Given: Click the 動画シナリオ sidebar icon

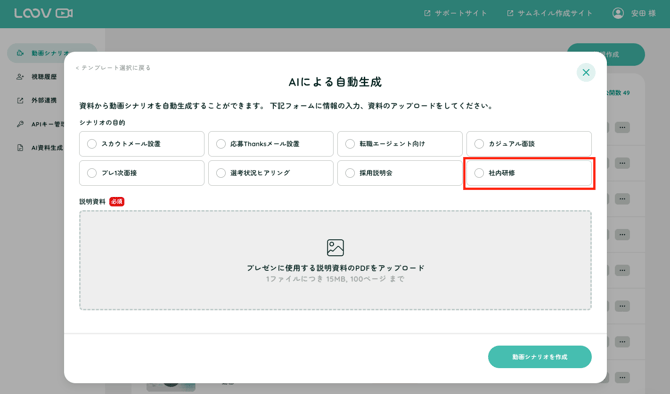Looking at the screenshot, I should (x=20, y=53).
